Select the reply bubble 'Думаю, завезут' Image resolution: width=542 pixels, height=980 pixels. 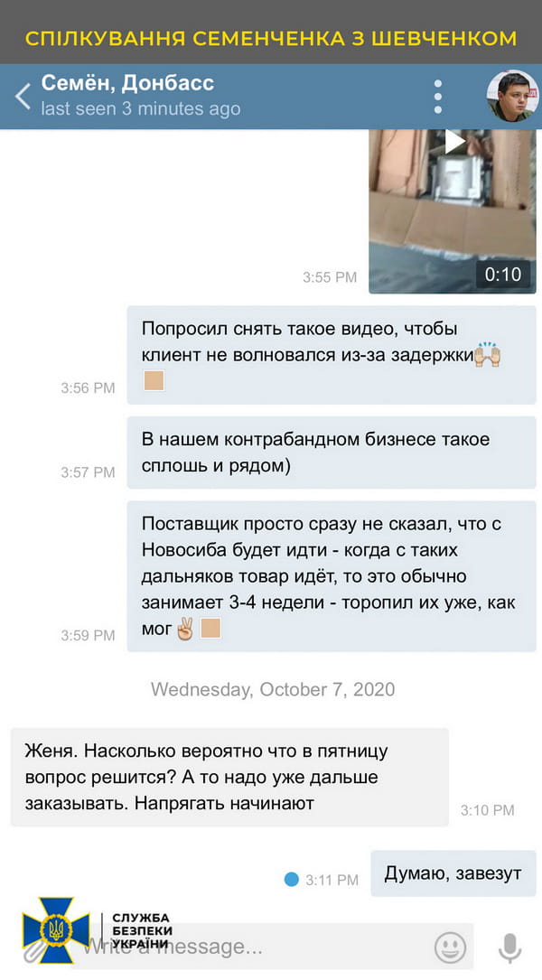(x=453, y=873)
